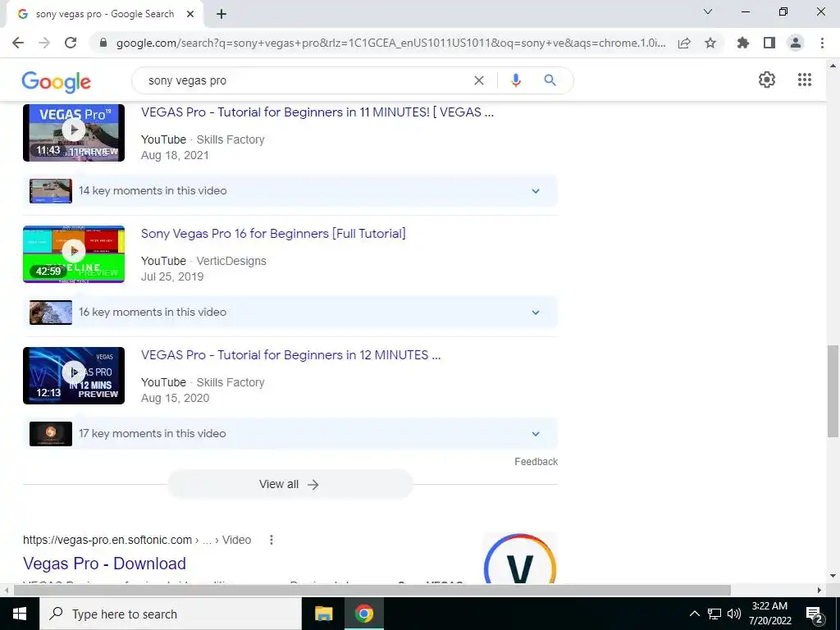Click the vertical scrollbar thumb
The height and width of the screenshot is (630, 840).
tap(833, 391)
